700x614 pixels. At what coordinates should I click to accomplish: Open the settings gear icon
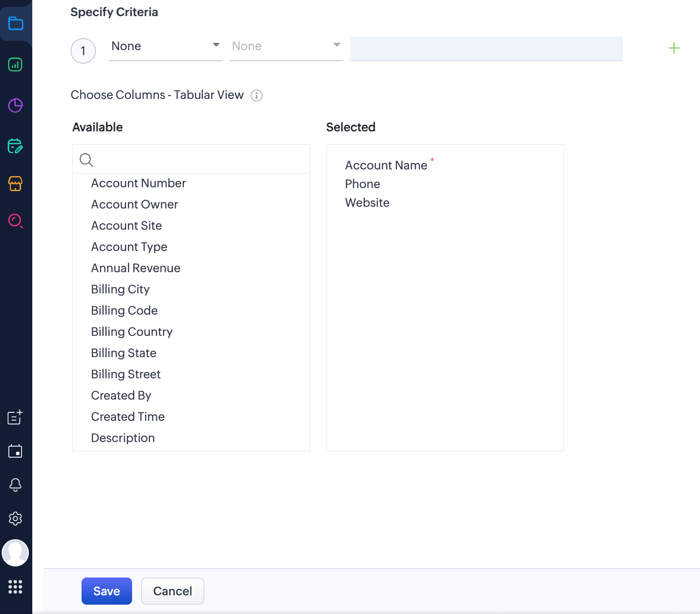point(15,518)
